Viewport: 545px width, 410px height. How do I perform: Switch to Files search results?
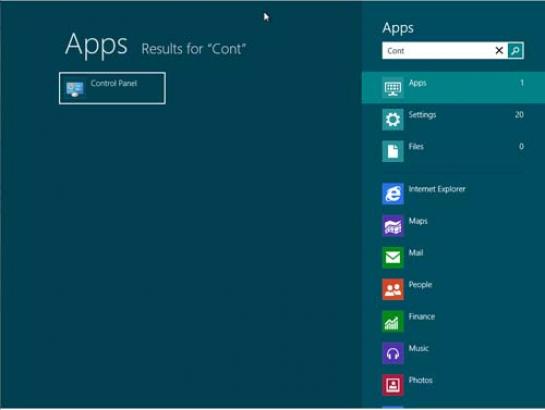(x=453, y=151)
